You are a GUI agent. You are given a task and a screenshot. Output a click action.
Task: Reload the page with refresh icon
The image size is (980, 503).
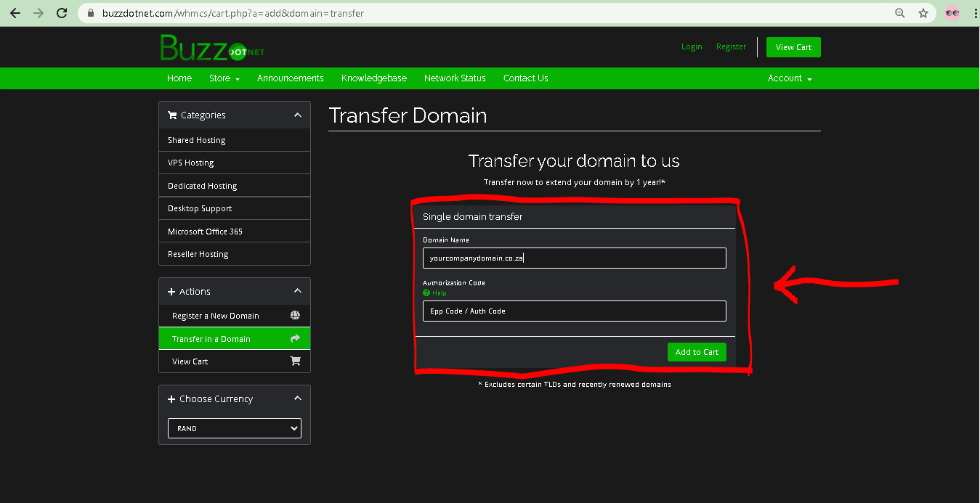tap(62, 13)
